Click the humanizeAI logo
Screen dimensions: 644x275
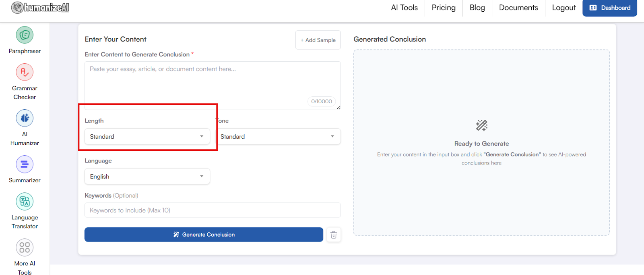[40, 8]
